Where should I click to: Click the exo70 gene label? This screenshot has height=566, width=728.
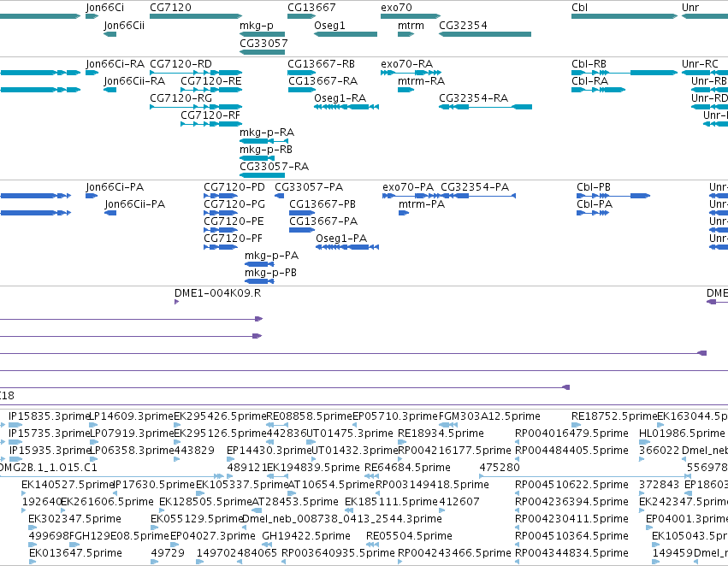click(396, 8)
